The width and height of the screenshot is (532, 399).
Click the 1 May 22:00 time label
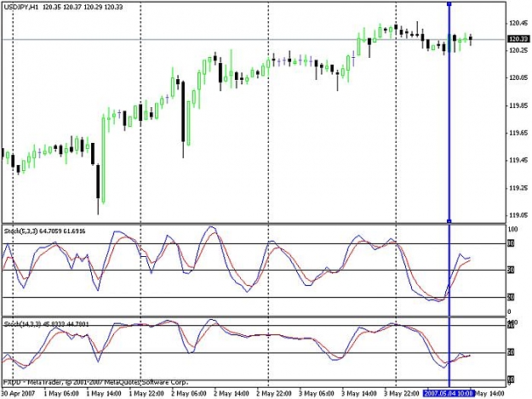146,394
